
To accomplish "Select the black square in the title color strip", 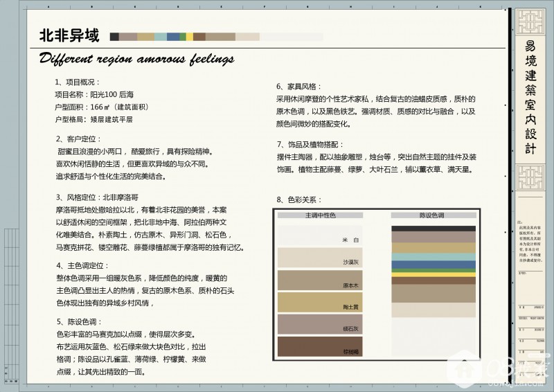I will [114, 36].
